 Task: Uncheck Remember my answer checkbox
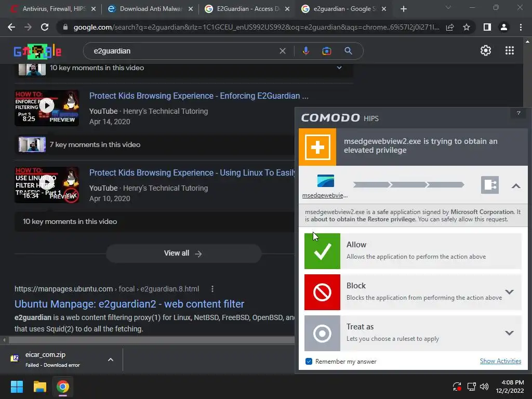(309, 362)
